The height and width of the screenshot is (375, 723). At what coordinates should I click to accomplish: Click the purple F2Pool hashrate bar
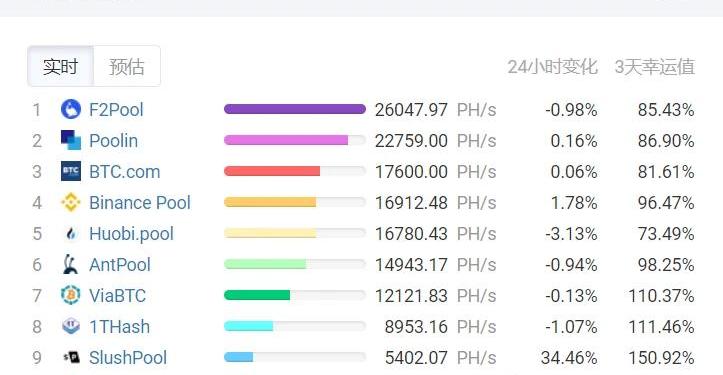(x=295, y=109)
